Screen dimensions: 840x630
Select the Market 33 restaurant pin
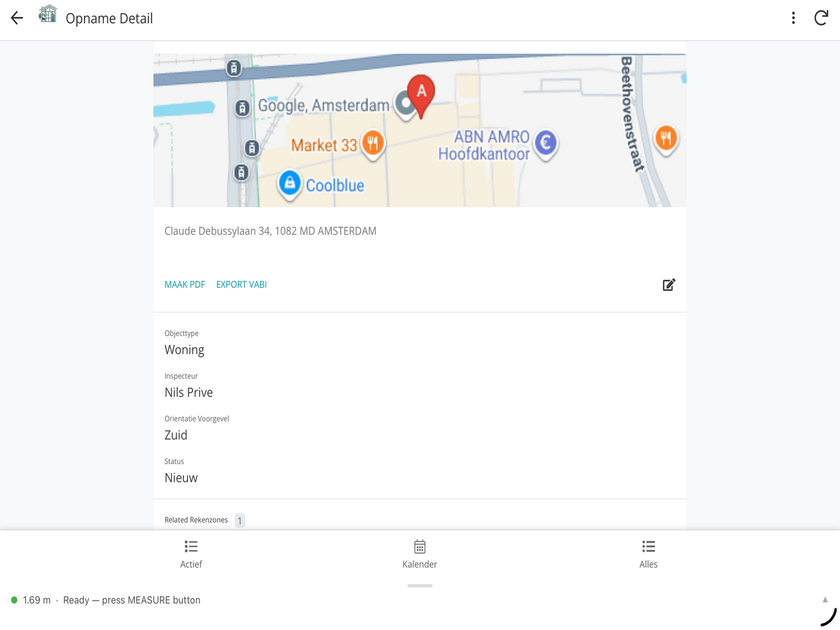click(x=373, y=144)
